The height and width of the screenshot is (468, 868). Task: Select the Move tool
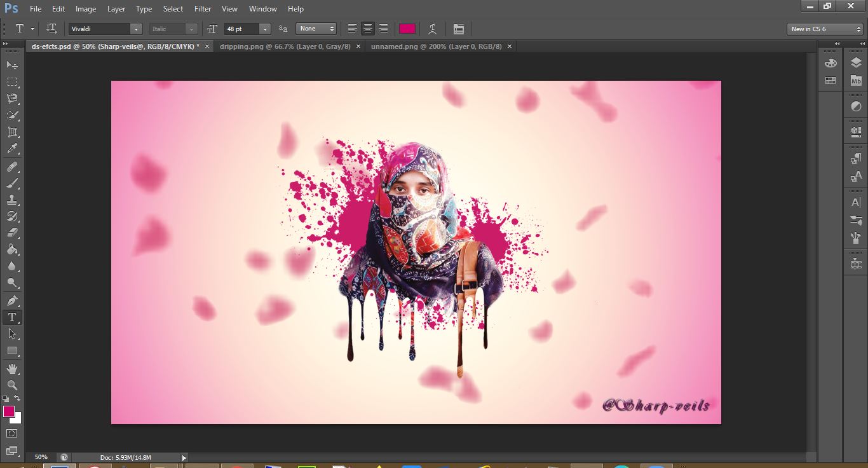coord(12,65)
